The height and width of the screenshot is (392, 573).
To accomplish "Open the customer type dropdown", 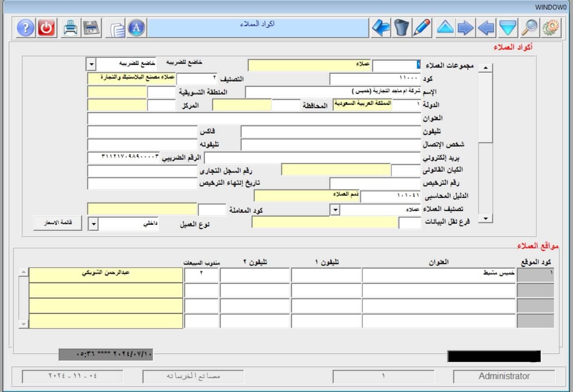I will 93,225.
